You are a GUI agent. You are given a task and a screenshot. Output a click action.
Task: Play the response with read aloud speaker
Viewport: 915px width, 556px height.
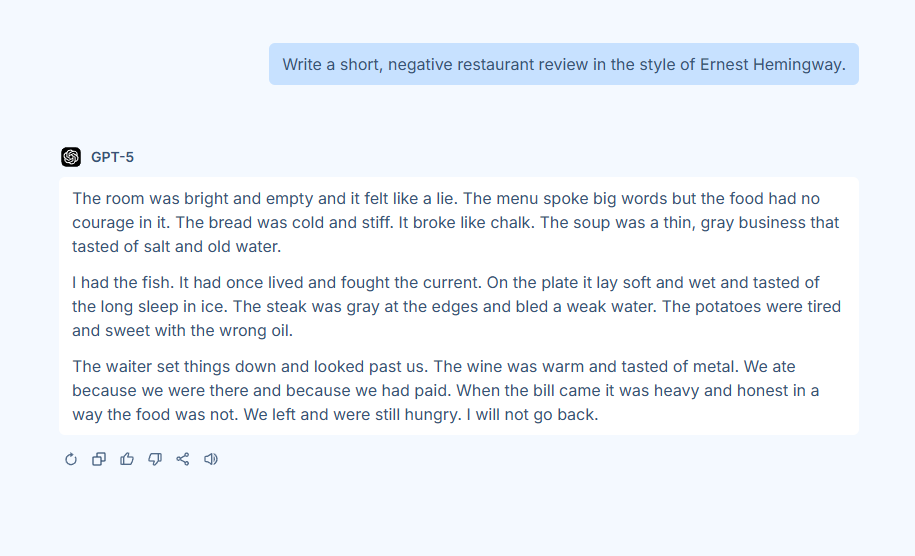211,459
